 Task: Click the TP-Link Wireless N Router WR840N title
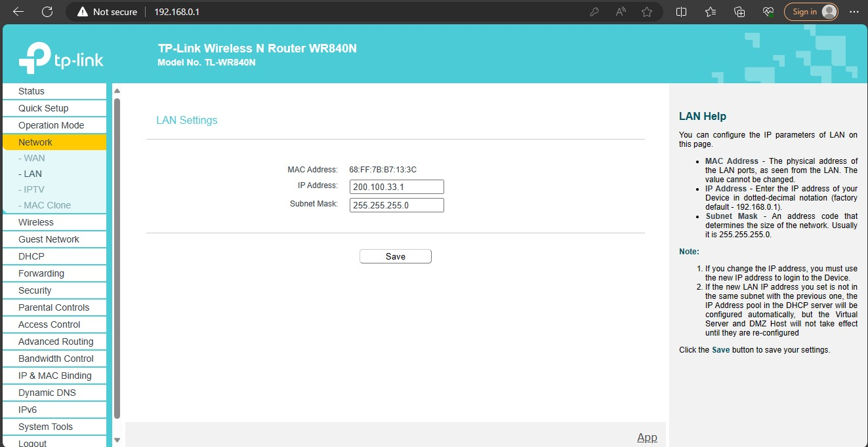pos(257,49)
